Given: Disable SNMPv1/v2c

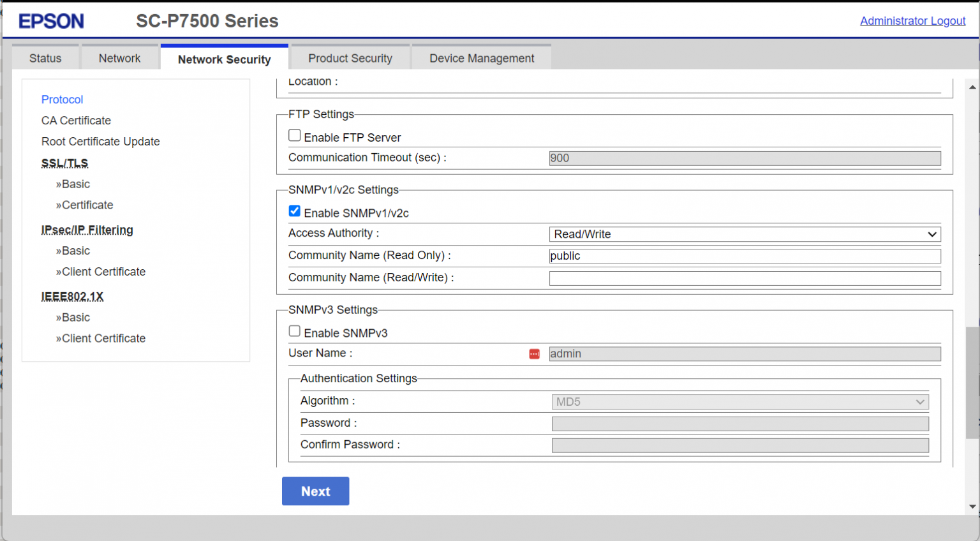Looking at the screenshot, I should coord(294,211).
